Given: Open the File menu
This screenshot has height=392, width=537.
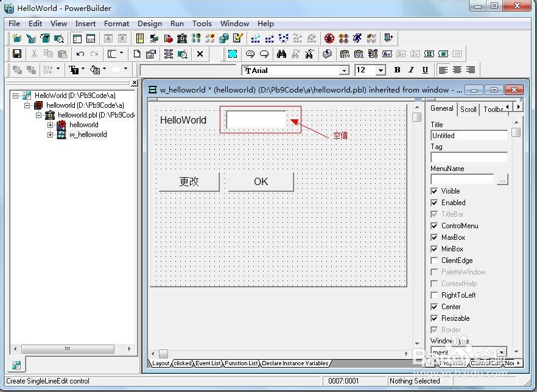Looking at the screenshot, I should coord(14,24).
